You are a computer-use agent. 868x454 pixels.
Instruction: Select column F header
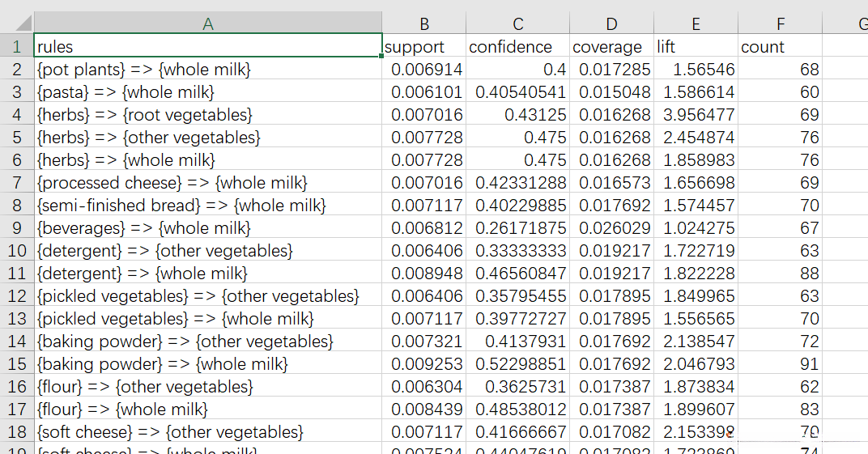[x=780, y=24]
